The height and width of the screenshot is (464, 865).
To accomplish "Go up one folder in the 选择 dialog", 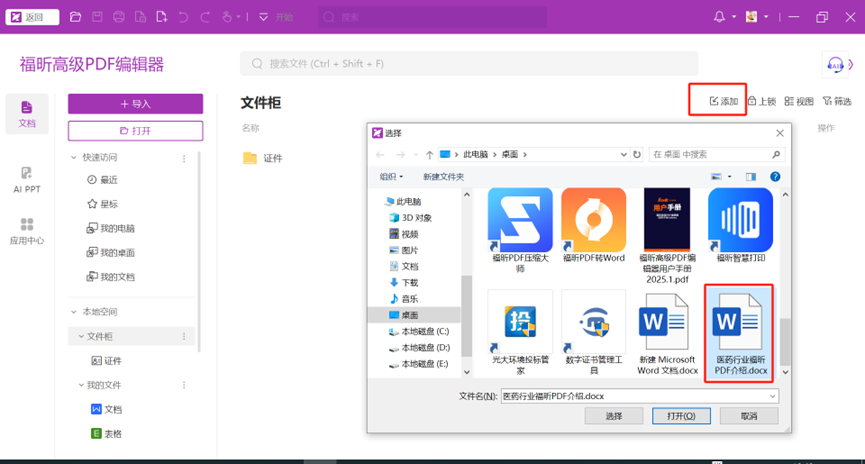I will coord(429,155).
